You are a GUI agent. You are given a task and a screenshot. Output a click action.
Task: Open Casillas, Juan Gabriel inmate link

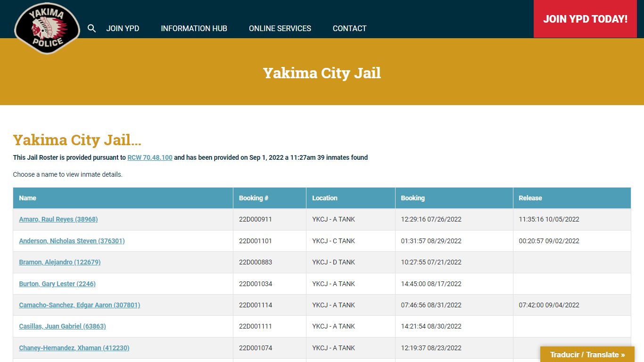62,326
